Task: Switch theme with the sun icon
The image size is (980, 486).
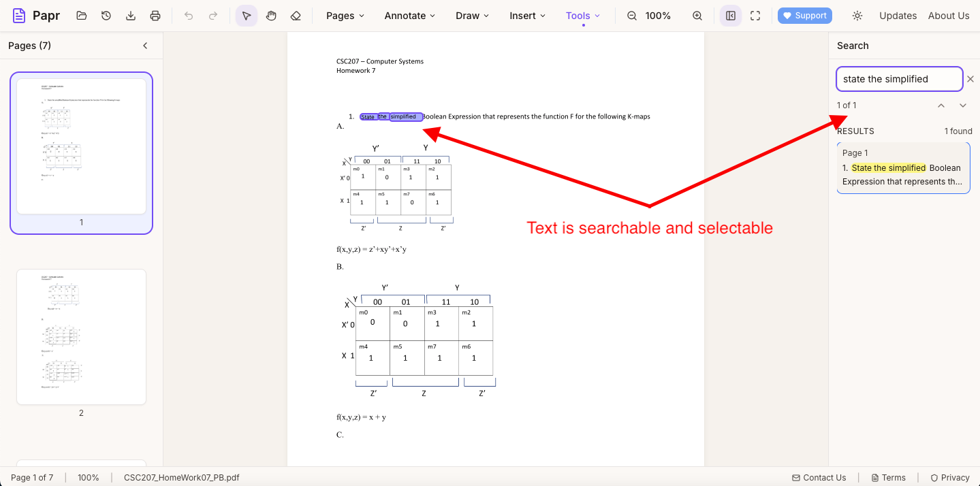Action: 857,15
